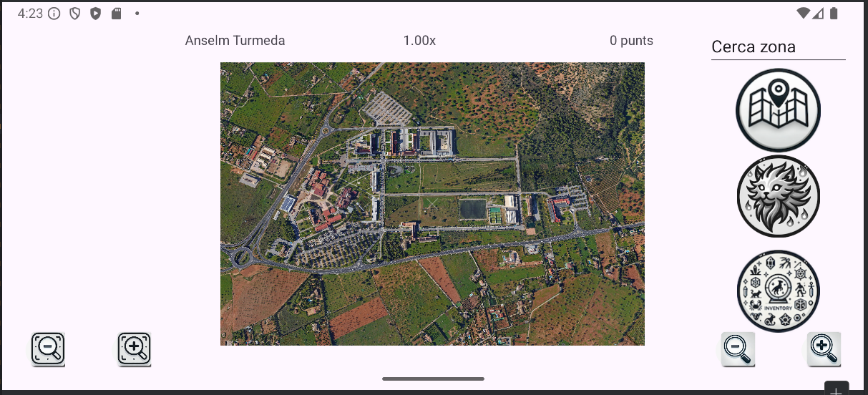This screenshot has height=395, width=868.
Task: Tap the Anselm Turmeda title label
Action: point(235,41)
